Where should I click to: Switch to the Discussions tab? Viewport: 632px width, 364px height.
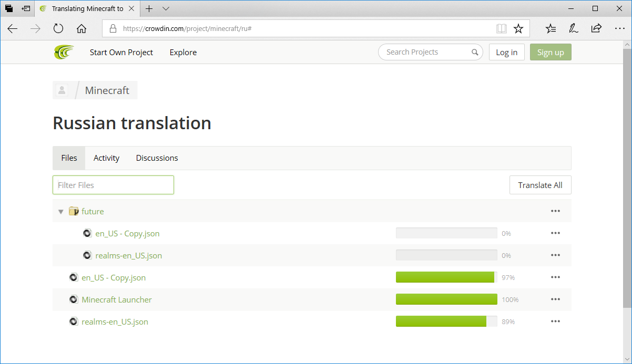(157, 158)
